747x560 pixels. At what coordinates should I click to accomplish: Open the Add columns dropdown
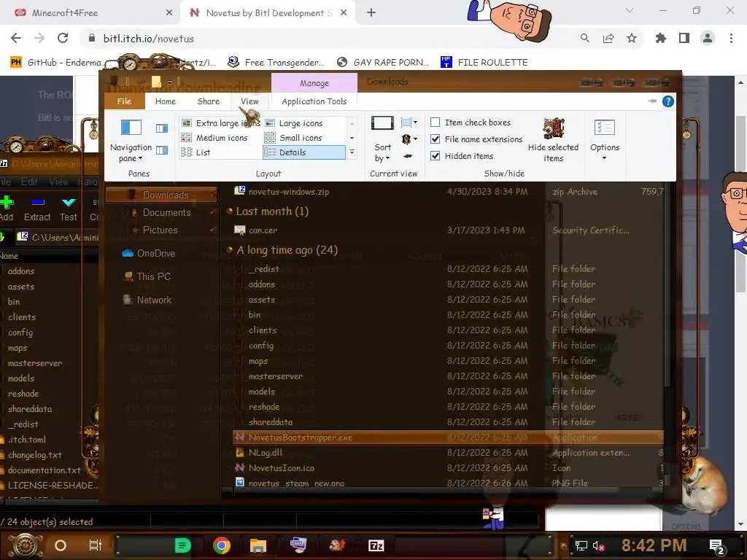click(x=409, y=139)
